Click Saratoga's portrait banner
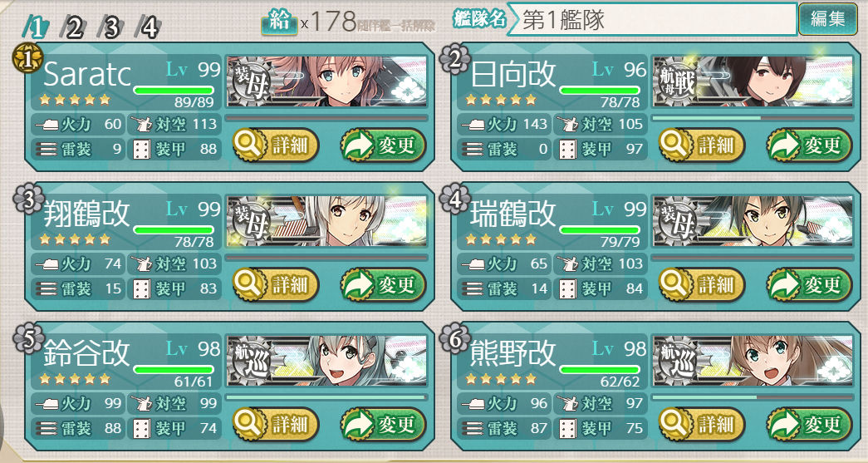The height and width of the screenshot is (463, 868). 326,81
